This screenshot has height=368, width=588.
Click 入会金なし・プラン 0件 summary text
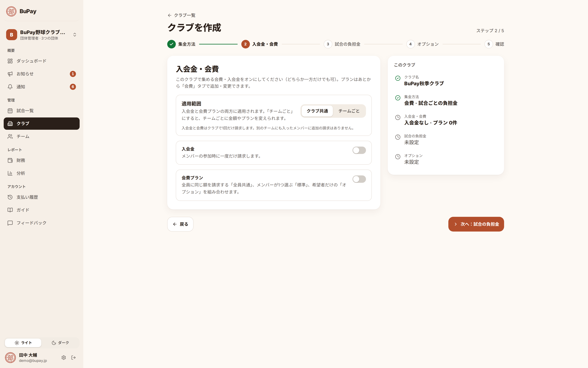(431, 123)
